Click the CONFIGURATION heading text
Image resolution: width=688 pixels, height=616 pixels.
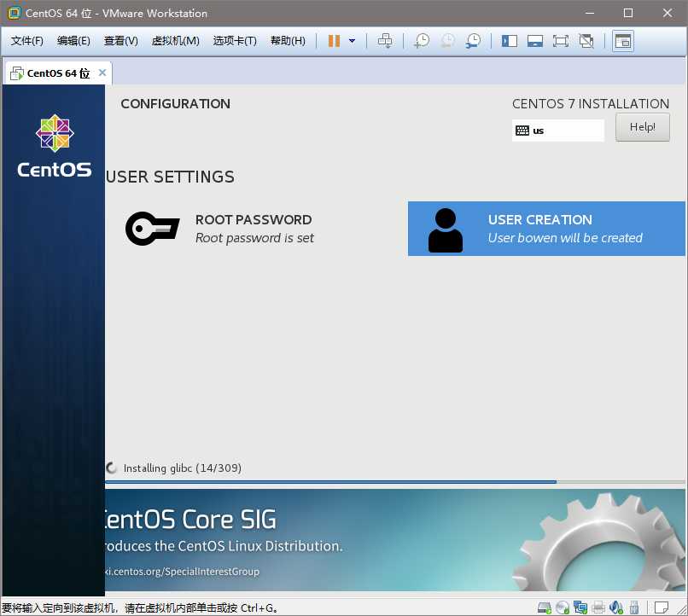coord(176,104)
